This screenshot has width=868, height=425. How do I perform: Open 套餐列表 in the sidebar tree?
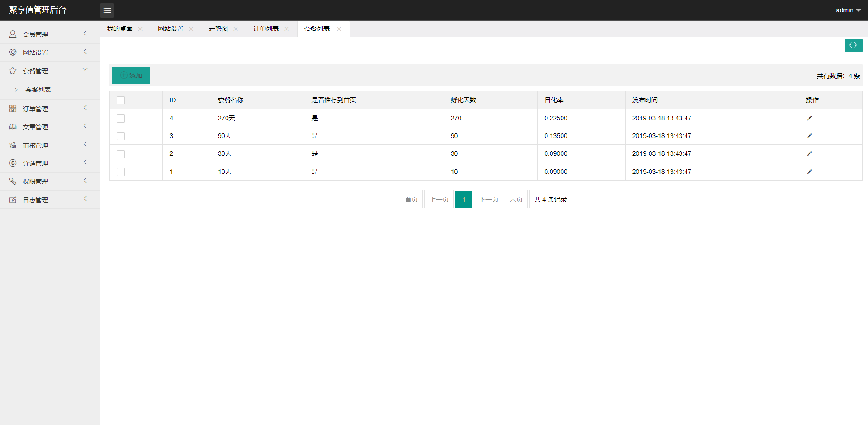38,89
